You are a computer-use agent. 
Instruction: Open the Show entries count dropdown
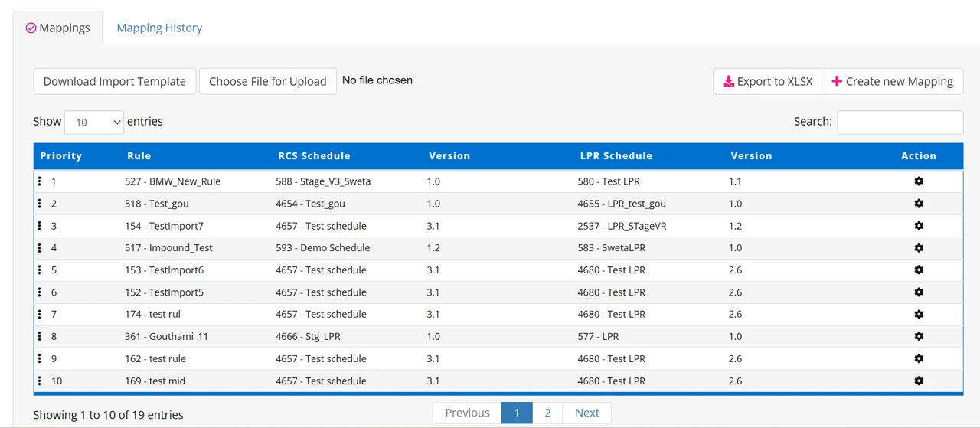pos(94,122)
